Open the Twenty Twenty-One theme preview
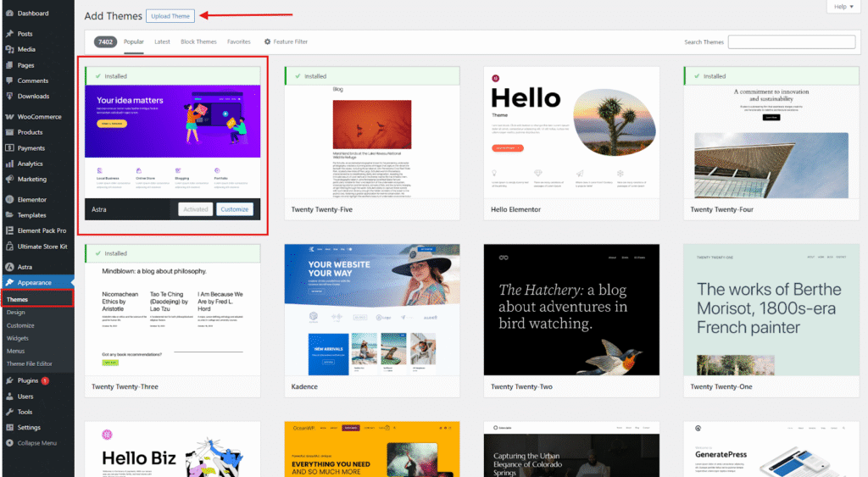 point(771,310)
